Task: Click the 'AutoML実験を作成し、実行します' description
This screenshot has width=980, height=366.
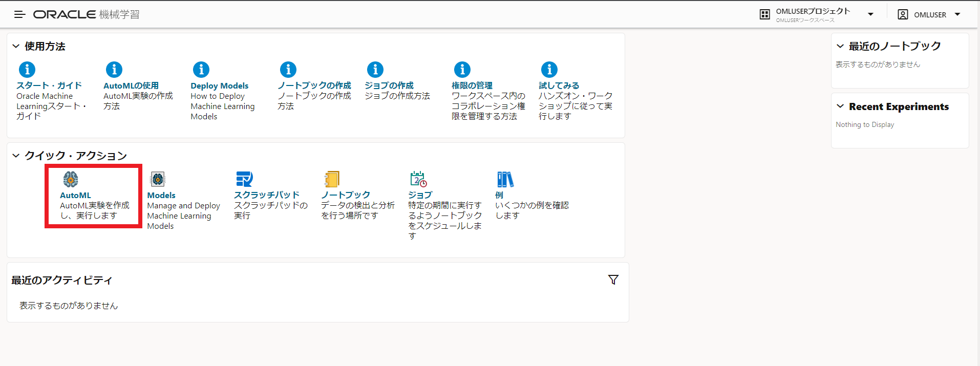Action: [x=95, y=210]
